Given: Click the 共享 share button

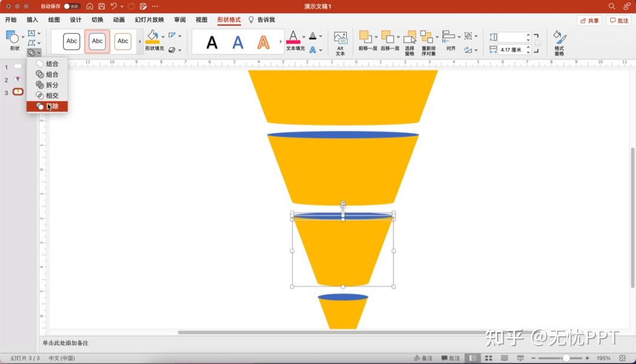Looking at the screenshot, I should [x=589, y=20].
